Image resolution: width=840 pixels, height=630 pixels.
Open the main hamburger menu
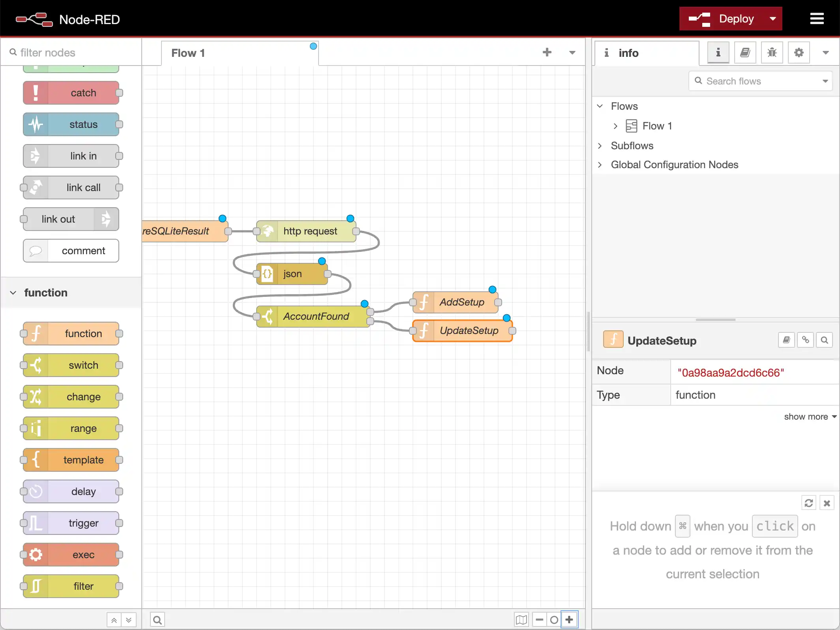coord(817,19)
